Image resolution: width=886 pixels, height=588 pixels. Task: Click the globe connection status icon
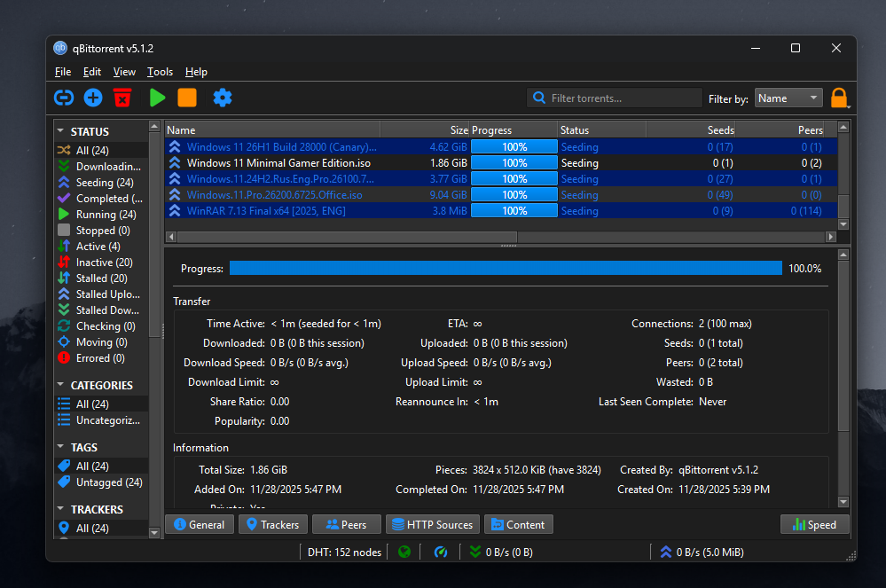[x=404, y=552]
